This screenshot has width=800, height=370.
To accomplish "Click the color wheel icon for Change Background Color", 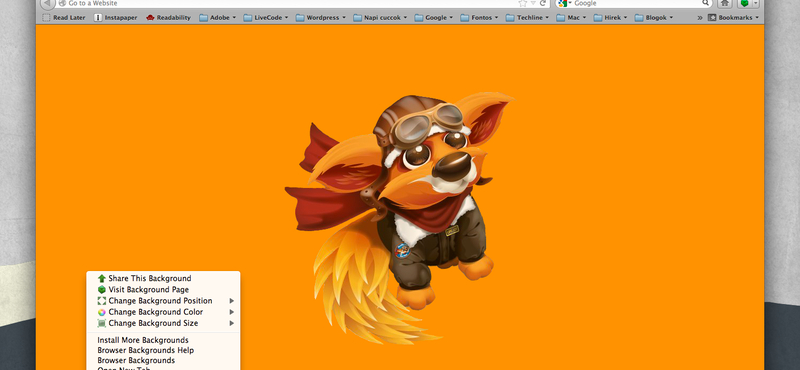I will (x=102, y=312).
